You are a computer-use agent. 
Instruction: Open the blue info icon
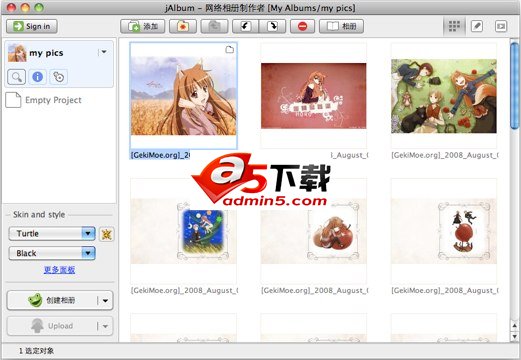point(37,77)
